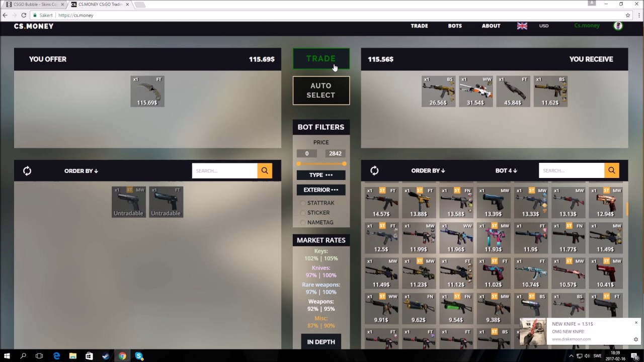
Task: Select first Untradable pistol in inventory
Action: tap(129, 202)
